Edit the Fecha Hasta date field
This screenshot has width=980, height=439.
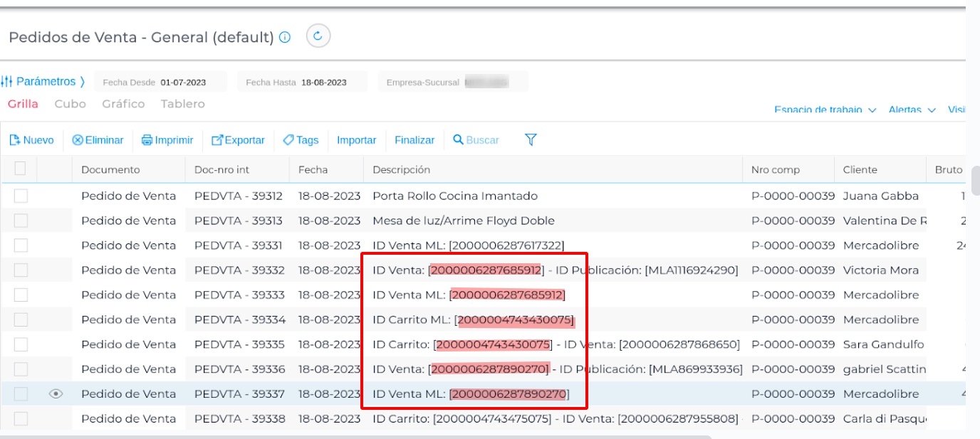coord(303,82)
